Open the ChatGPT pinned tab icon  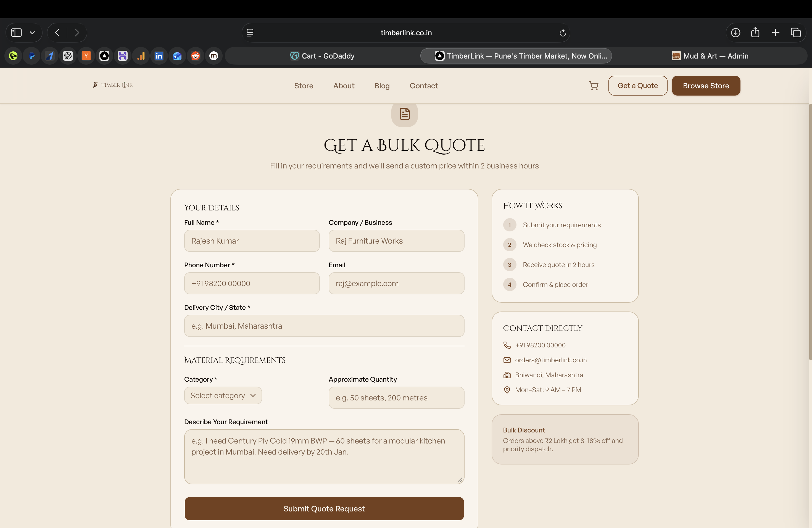68,56
